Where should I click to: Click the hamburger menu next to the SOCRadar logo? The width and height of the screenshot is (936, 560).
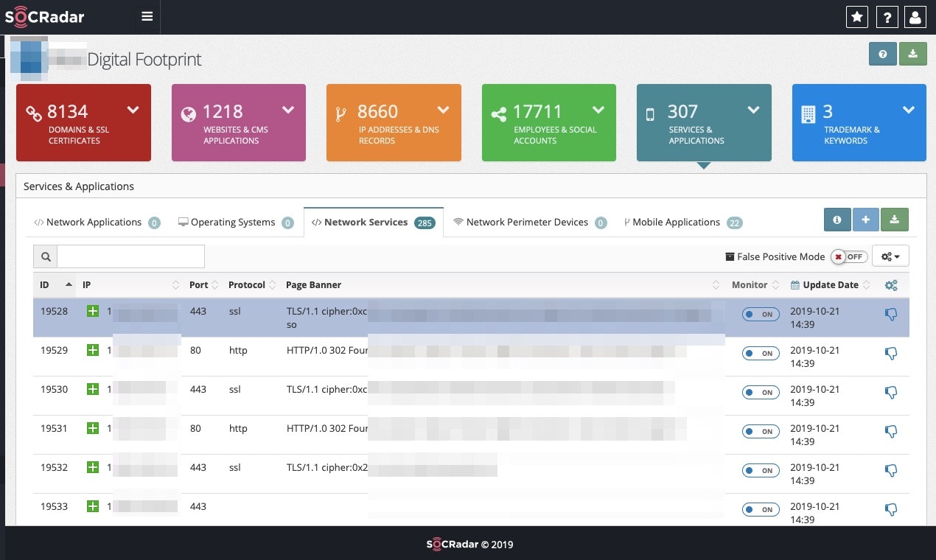click(146, 16)
